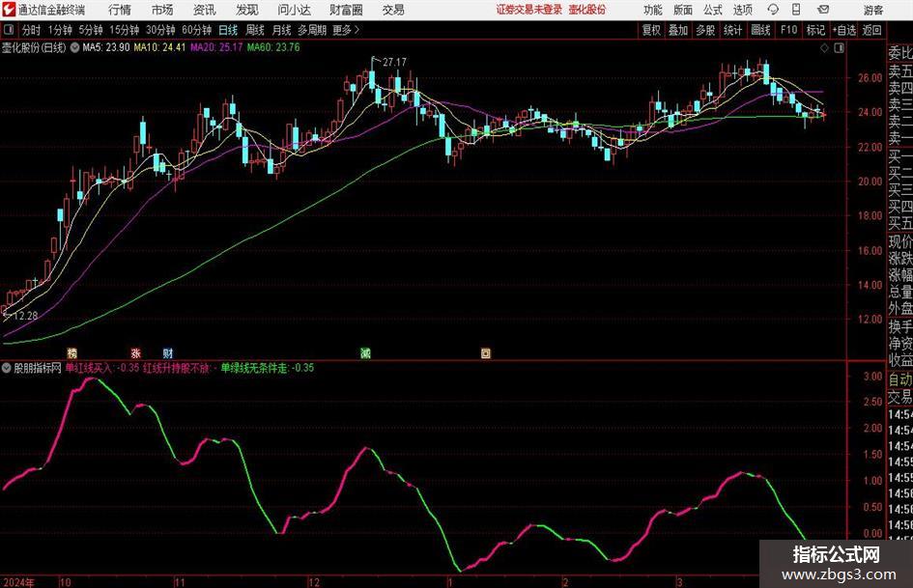This screenshot has height=588, width=913.
Task: Click the 标记 mark button
Action: coord(815,30)
